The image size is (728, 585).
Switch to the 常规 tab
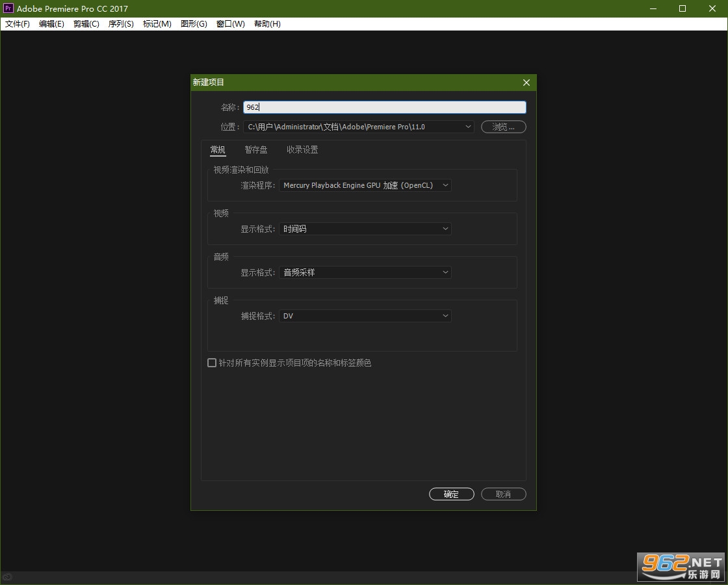tap(218, 150)
